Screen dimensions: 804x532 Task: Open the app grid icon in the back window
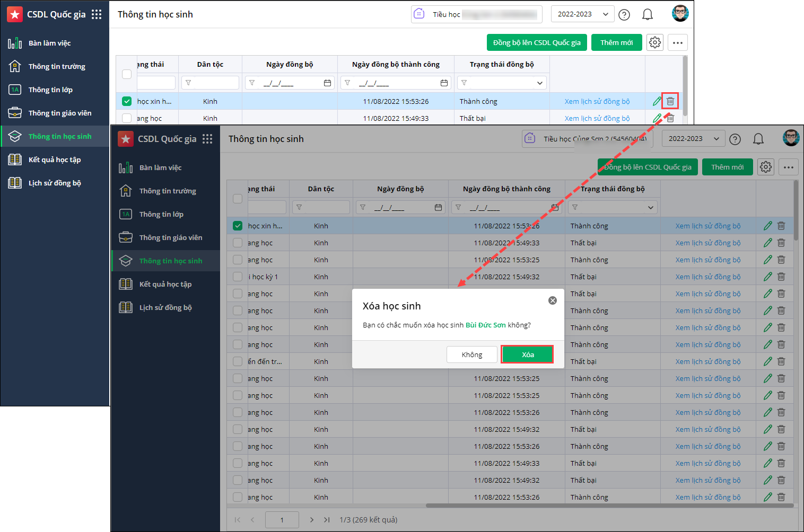point(97,14)
